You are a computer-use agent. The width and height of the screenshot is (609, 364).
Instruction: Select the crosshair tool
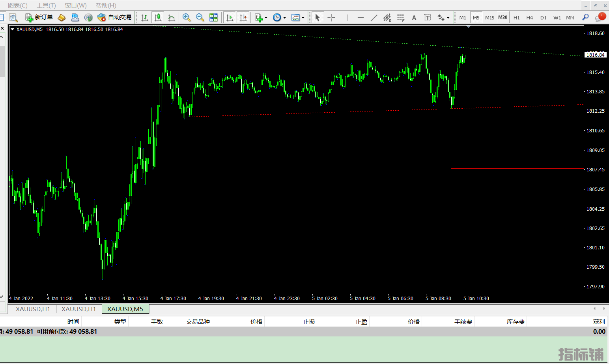click(331, 17)
